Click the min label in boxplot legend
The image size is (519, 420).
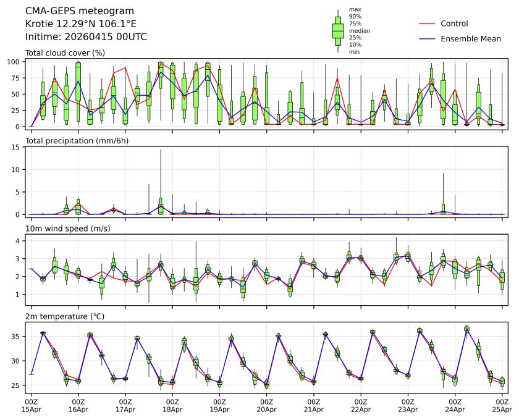(x=353, y=52)
